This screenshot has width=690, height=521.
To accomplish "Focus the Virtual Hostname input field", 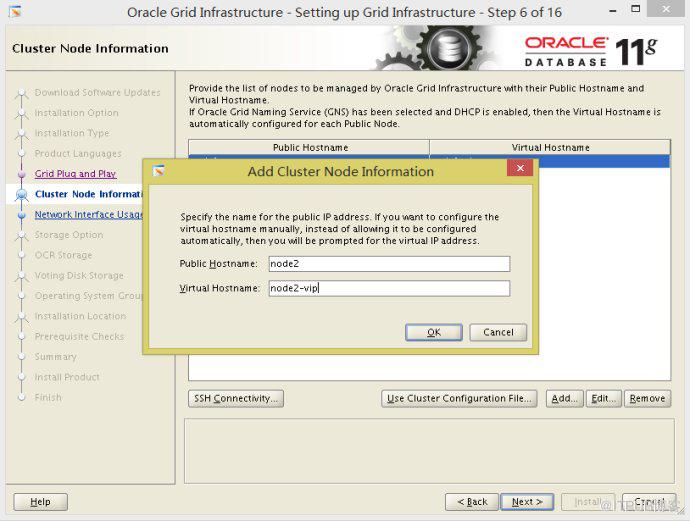I will pos(389,288).
